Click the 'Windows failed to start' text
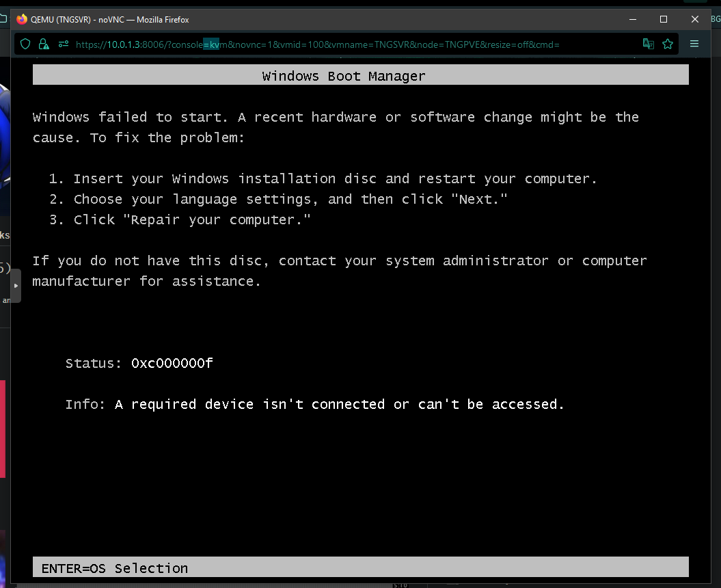The image size is (721, 588). coord(130,118)
